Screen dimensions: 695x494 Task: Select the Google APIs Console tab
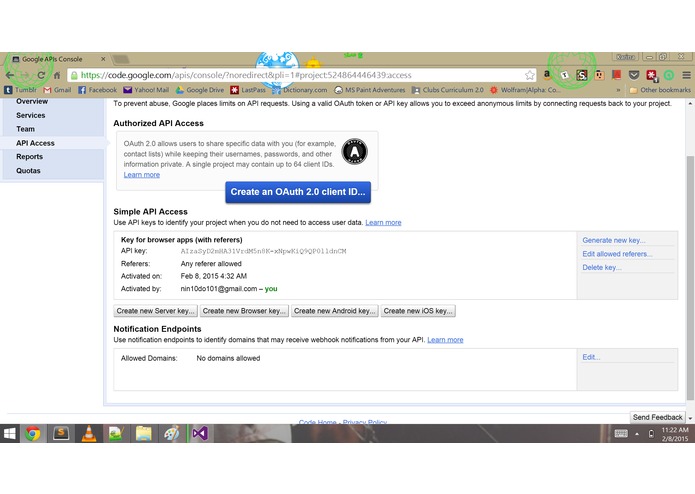coord(59,59)
